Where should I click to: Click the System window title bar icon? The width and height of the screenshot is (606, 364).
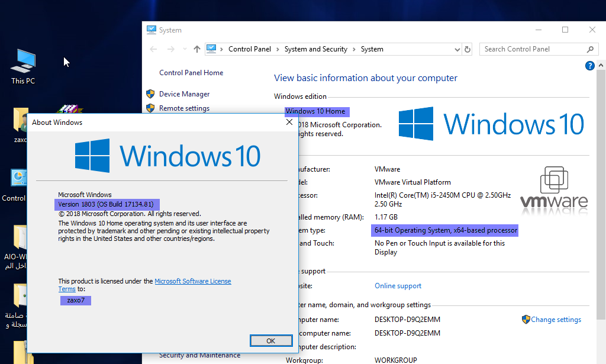(151, 30)
